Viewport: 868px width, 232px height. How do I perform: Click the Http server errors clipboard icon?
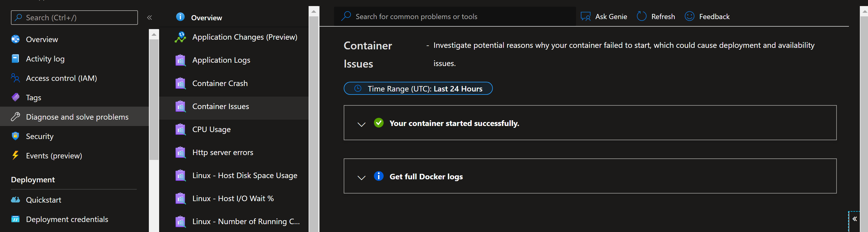pos(181,152)
